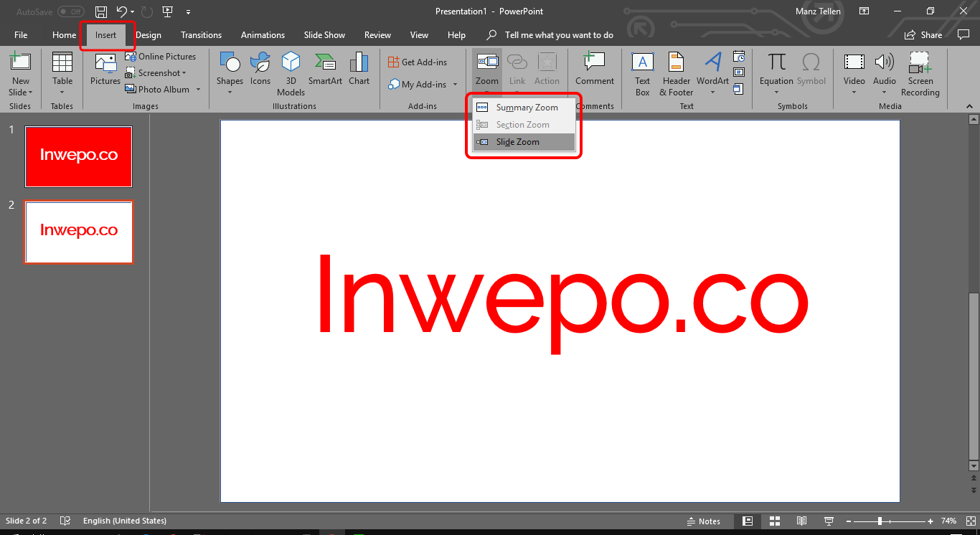Click the Chart icon
Image resolution: width=980 pixels, height=535 pixels.
[x=359, y=69]
